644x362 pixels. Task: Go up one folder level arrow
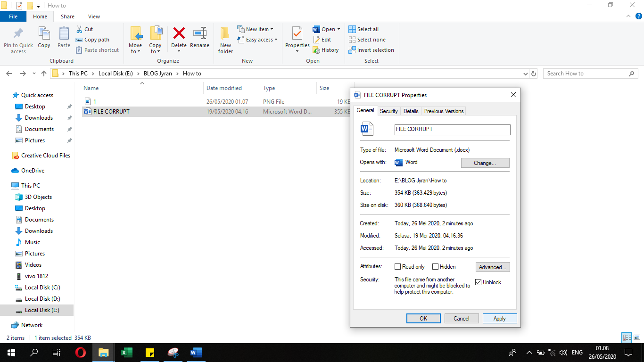coord(44,74)
